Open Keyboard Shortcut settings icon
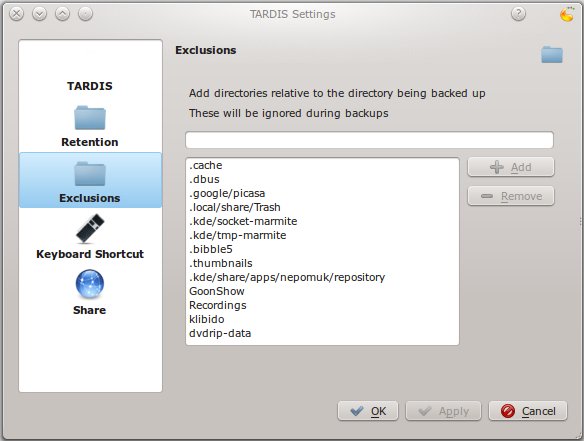 click(x=90, y=228)
